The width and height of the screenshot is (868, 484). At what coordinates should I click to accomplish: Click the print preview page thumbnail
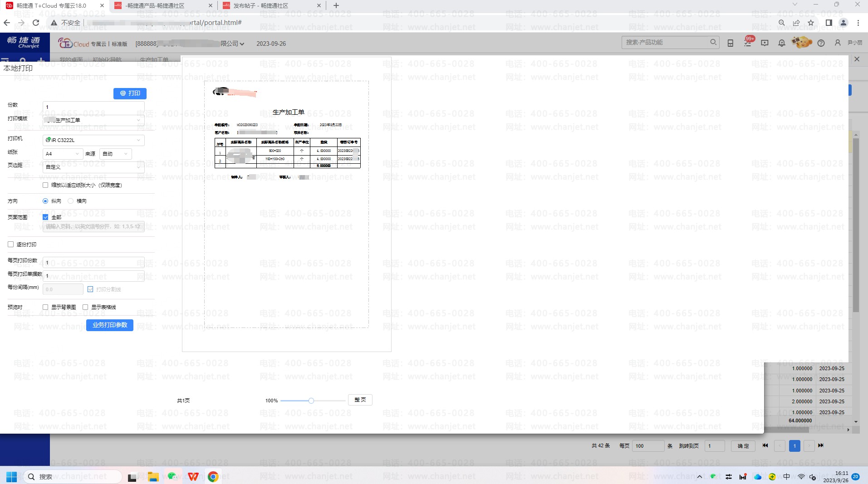click(x=287, y=204)
